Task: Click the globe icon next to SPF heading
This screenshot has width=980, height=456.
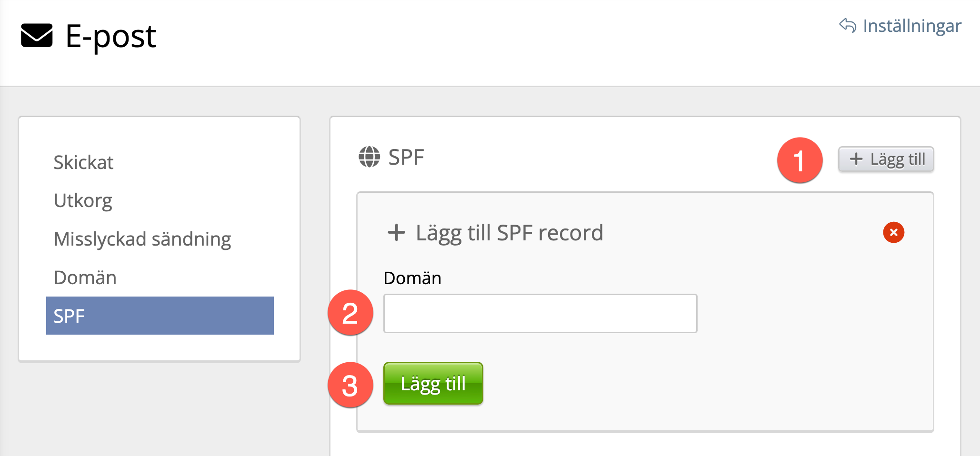Action: click(x=369, y=157)
